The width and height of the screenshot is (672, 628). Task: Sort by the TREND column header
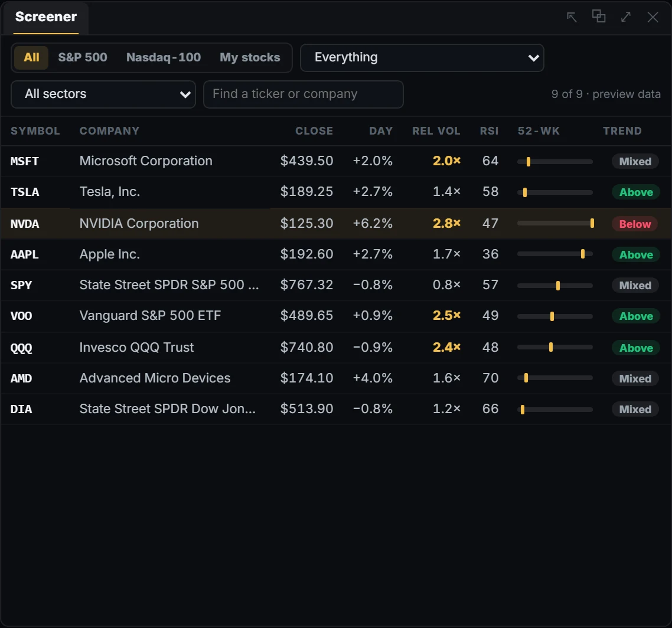click(622, 131)
